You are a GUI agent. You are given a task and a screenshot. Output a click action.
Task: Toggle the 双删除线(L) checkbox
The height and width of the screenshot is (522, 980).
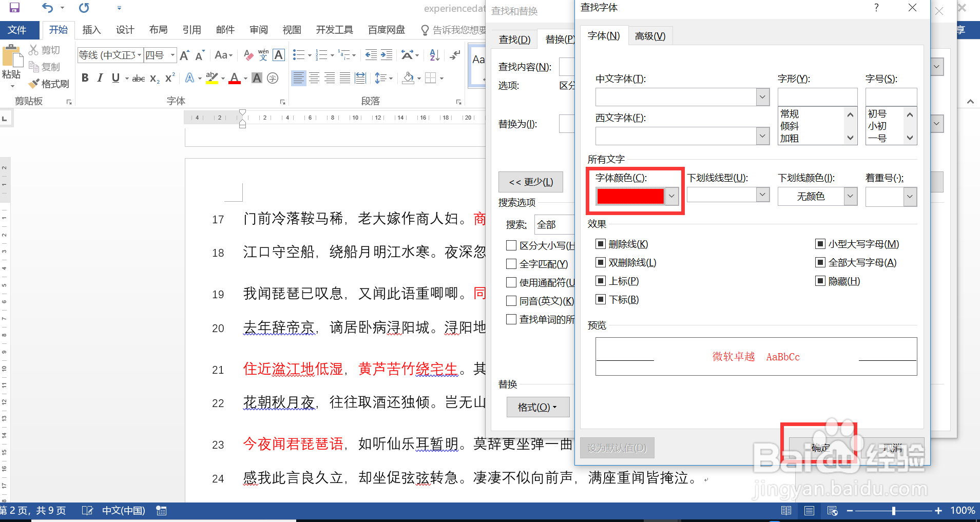600,262
